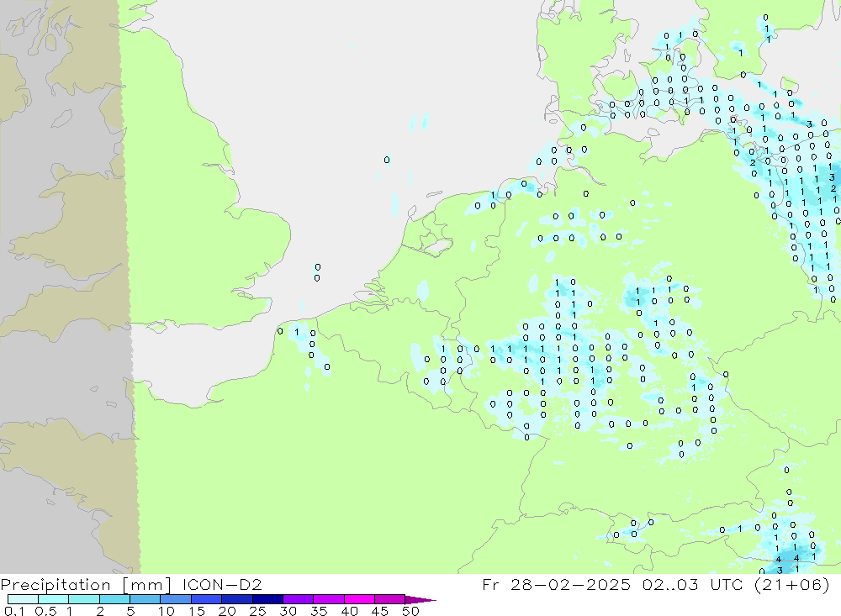Select the 40–45 mm magenta legend swatch
Image resolution: width=841 pixels, height=616 pixels.
(x=359, y=599)
